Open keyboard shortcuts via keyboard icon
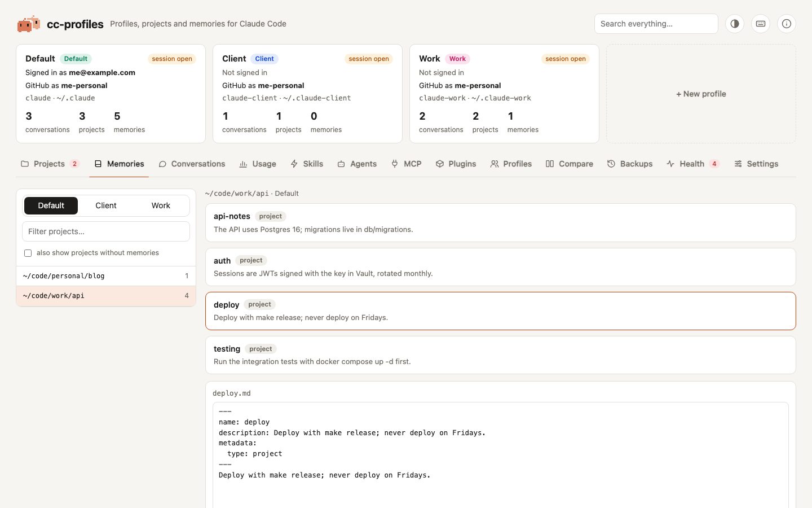This screenshot has width=812, height=508. tap(761, 24)
